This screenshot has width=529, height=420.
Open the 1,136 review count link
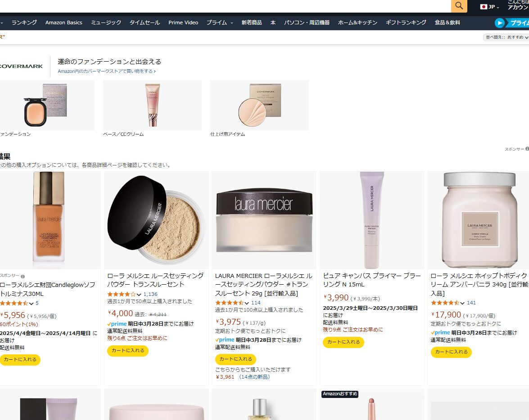click(x=150, y=294)
